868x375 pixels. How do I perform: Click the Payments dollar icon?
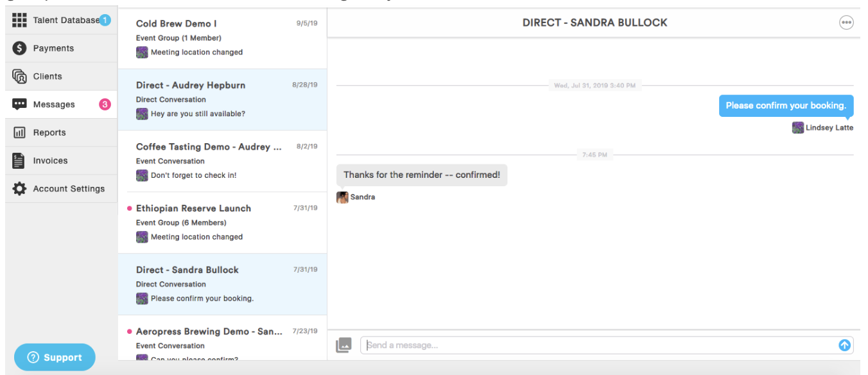[19, 48]
